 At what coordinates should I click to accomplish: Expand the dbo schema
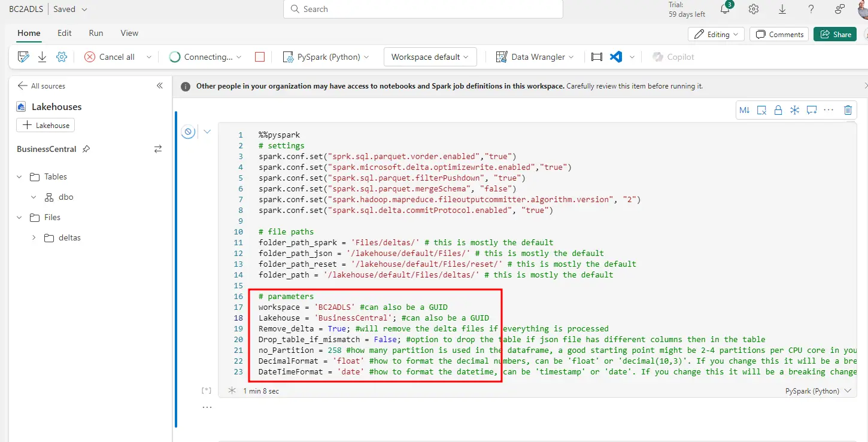click(34, 197)
